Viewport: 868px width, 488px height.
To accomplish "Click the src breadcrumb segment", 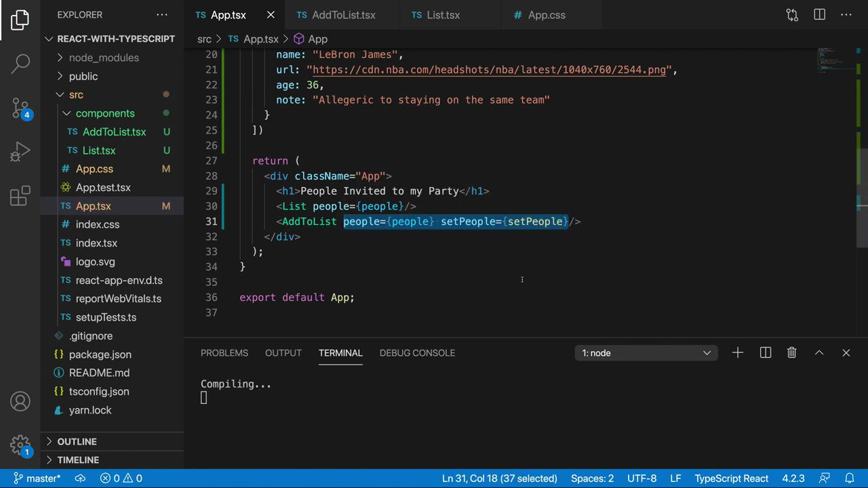I will pyautogui.click(x=204, y=39).
